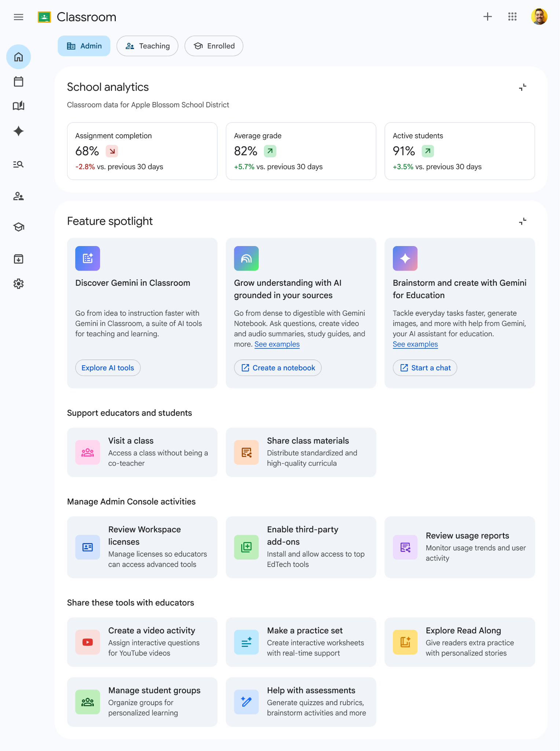Image resolution: width=560 pixels, height=751 pixels.
Task: Select the Admin tab
Action: (84, 46)
